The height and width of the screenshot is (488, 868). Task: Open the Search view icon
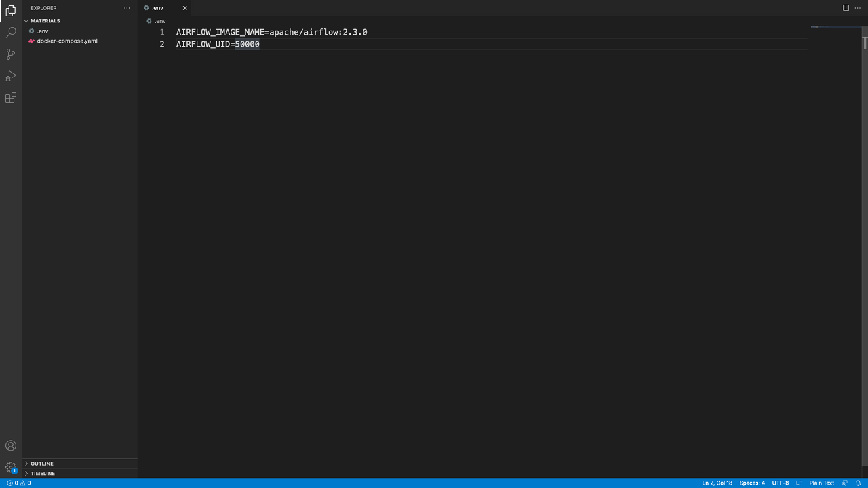[11, 32]
